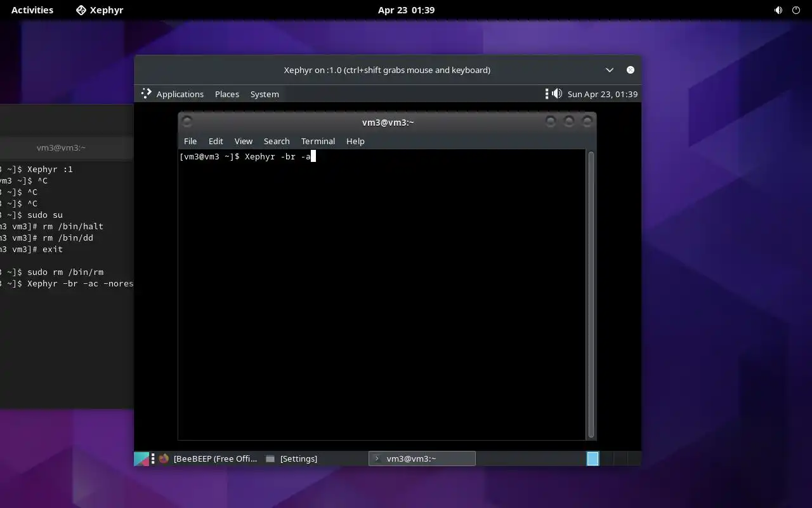Open the Places menu
The height and width of the screenshot is (508, 812).
(x=227, y=94)
